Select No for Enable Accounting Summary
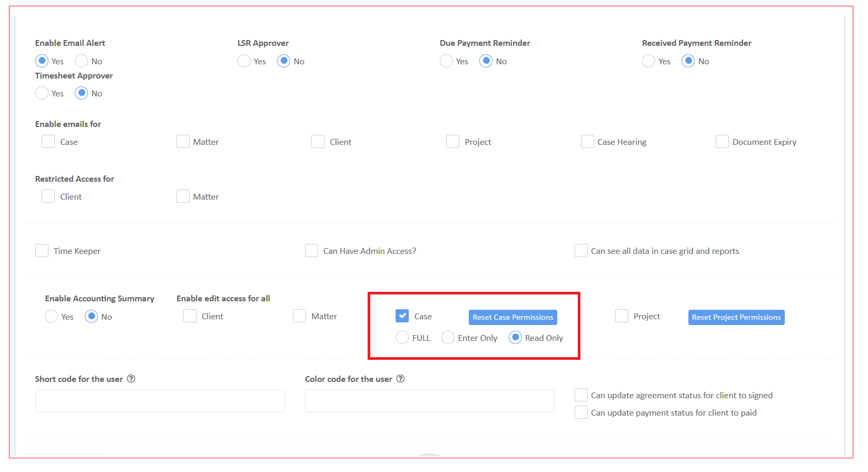Screen dimensions: 868x472 [x=92, y=317]
